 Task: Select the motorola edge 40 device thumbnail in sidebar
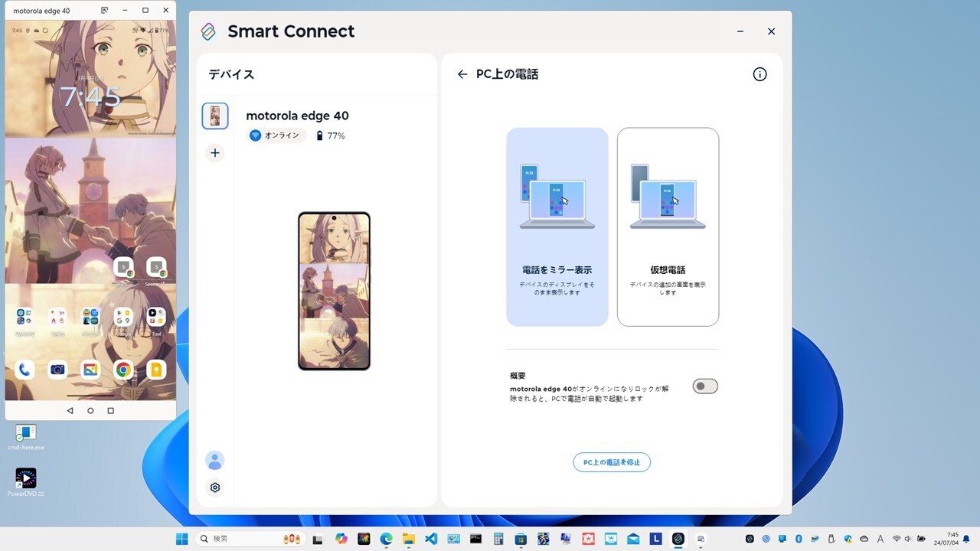(215, 116)
